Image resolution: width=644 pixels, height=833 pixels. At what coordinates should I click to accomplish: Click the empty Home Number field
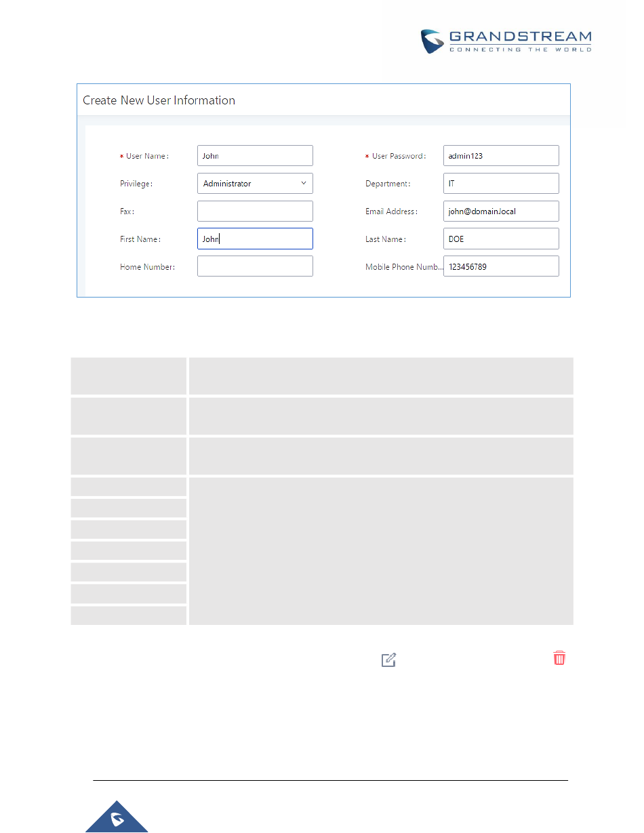(255, 266)
